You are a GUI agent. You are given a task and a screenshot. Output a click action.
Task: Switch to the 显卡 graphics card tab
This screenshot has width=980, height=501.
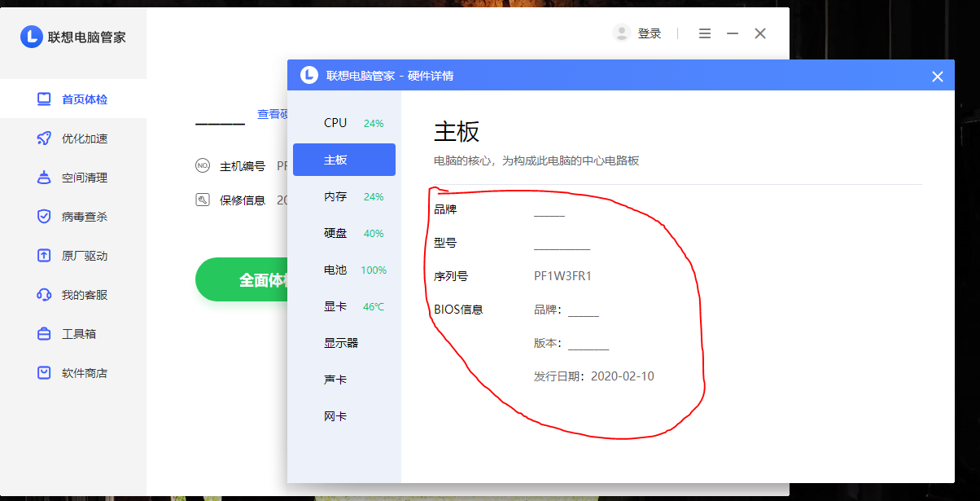tap(344, 306)
